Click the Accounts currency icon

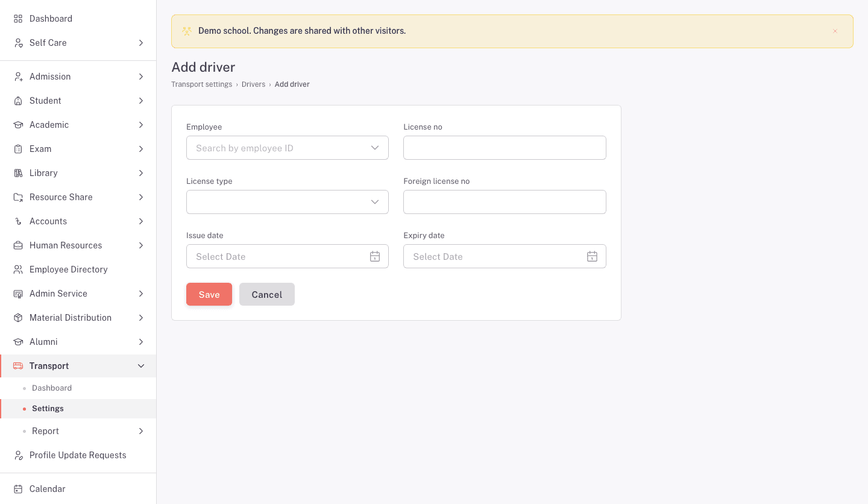18,221
